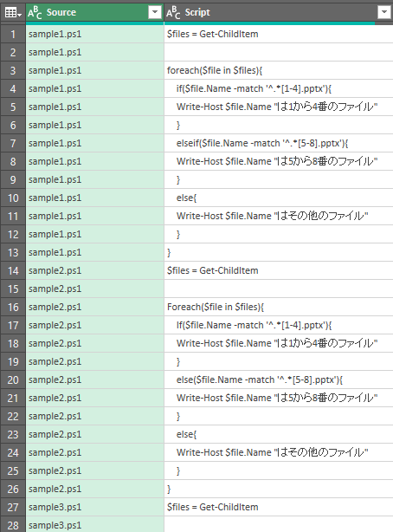Select the Script cell 'else($file.Name -match' in row 20
Screen dimensions: 393x532
pyautogui.click(x=279, y=380)
